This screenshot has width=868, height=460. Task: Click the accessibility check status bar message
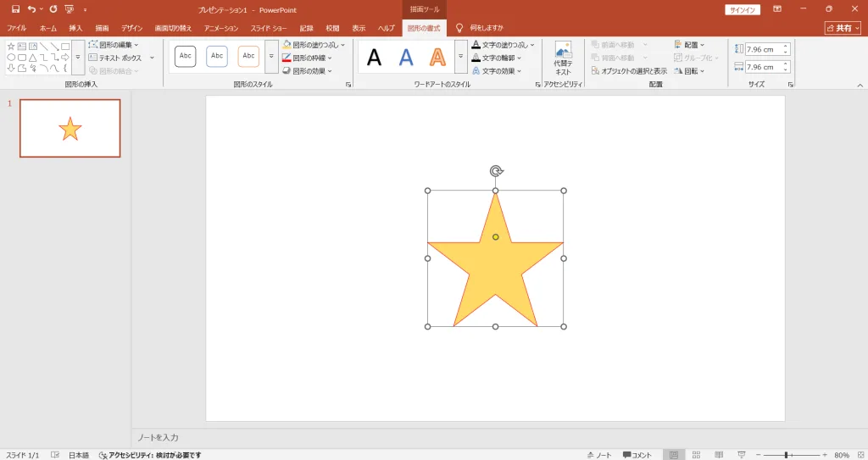tap(150, 455)
